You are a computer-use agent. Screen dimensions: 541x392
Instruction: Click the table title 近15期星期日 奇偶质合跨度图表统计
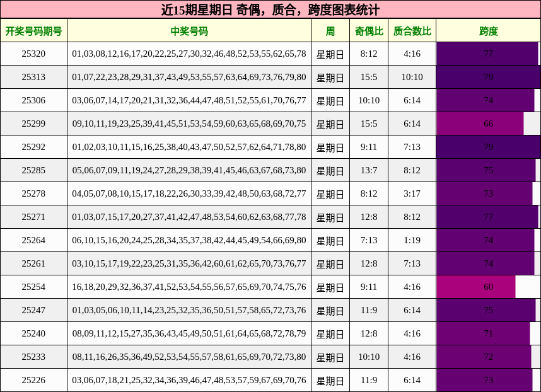coord(270,9)
